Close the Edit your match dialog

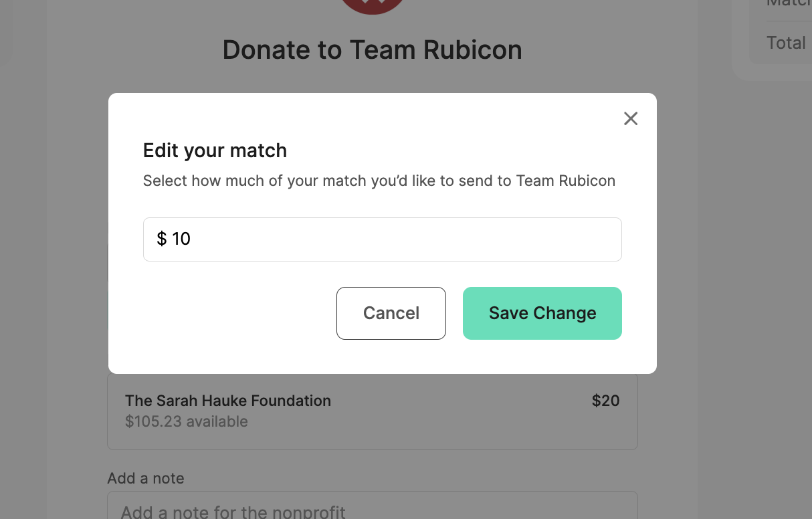(631, 118)
